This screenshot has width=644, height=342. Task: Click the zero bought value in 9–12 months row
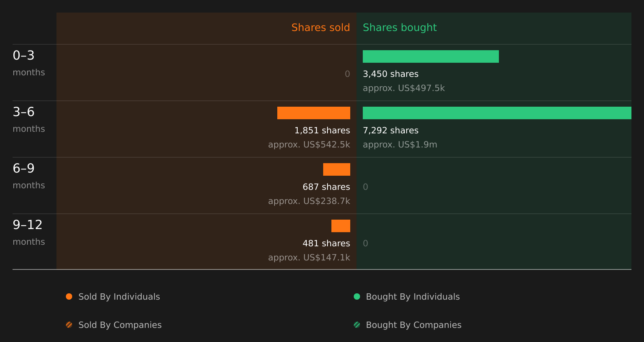pyautogui.click(x=366, y=244)
